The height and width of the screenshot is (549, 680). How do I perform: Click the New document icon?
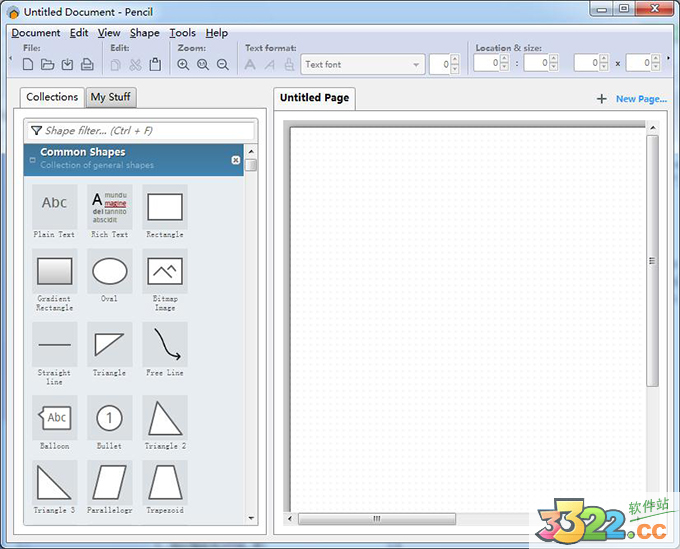pos(28,65)
